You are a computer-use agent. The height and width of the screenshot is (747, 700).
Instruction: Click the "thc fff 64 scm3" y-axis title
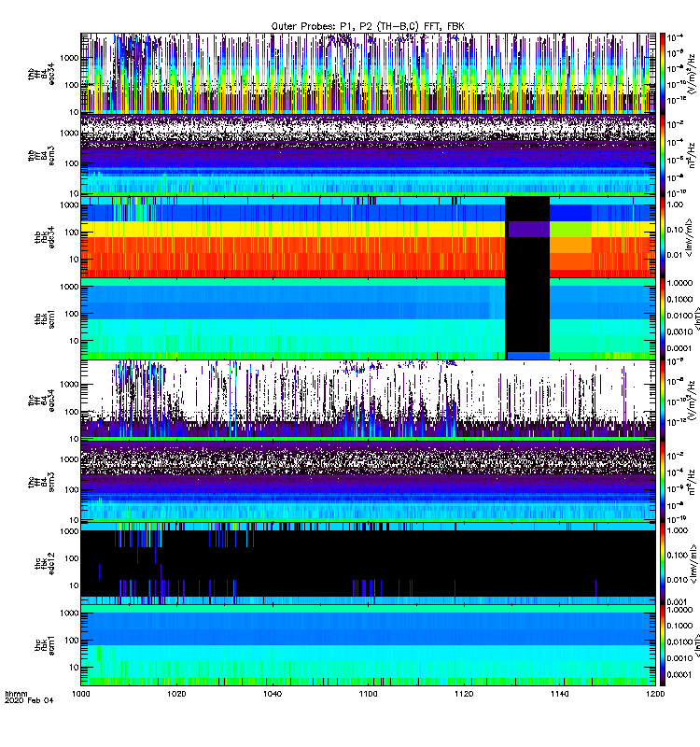pos(41,482)
